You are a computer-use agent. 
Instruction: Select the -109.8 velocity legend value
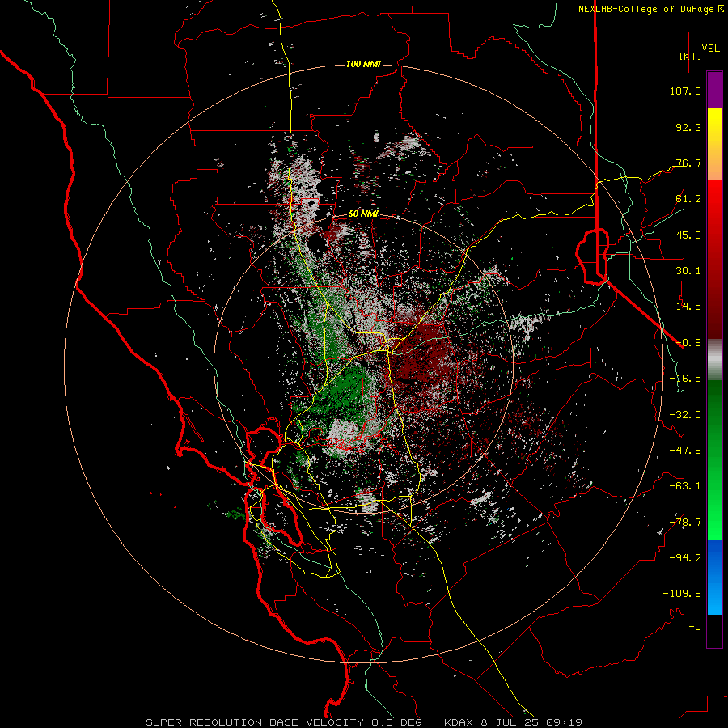point(682,594)
